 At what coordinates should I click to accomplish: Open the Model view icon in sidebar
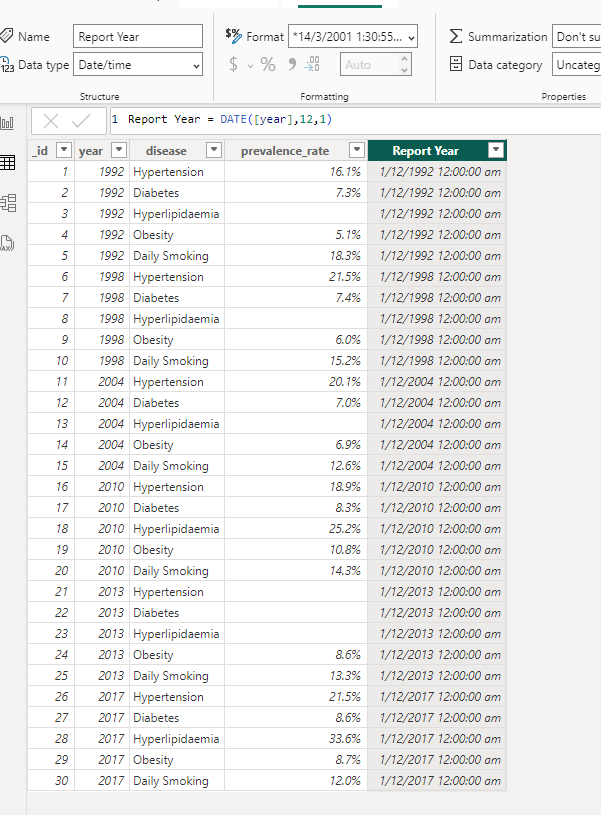(8, 203)
